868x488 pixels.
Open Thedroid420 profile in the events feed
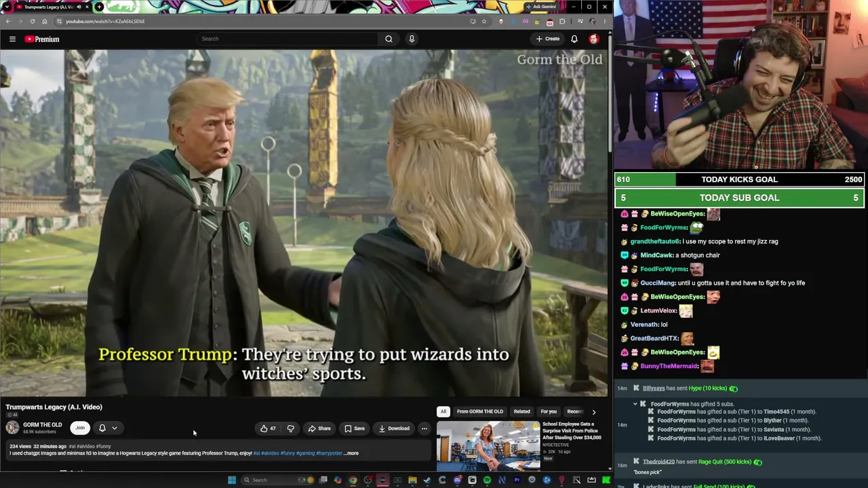coord(658,462)
